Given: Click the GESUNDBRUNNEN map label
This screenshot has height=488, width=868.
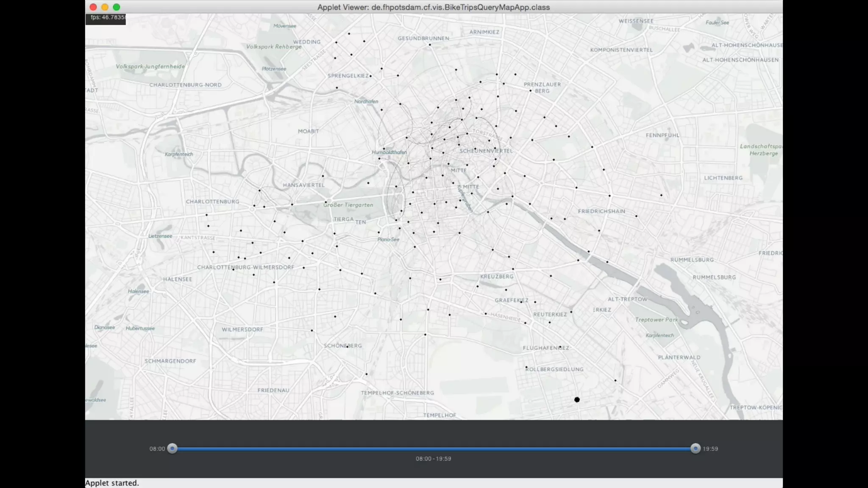Looking at the screenshot, I should point(423,39).
